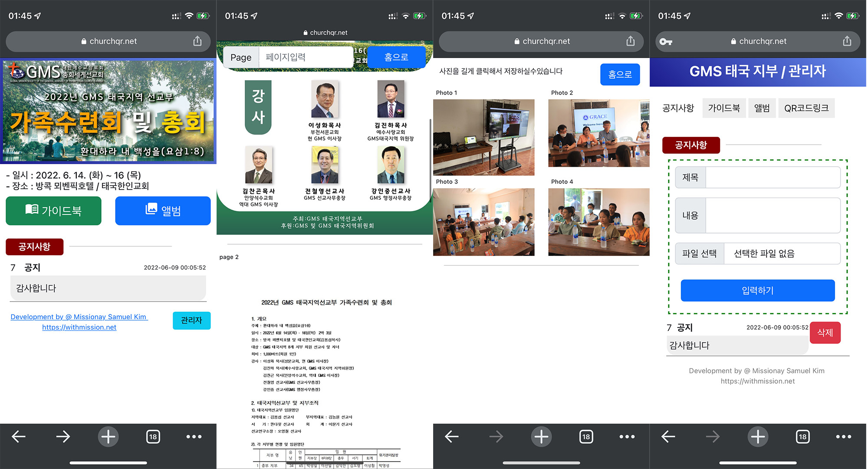868x469 pixels.
Task: Open the green 가이드북 button
Action: pos(53,211)
